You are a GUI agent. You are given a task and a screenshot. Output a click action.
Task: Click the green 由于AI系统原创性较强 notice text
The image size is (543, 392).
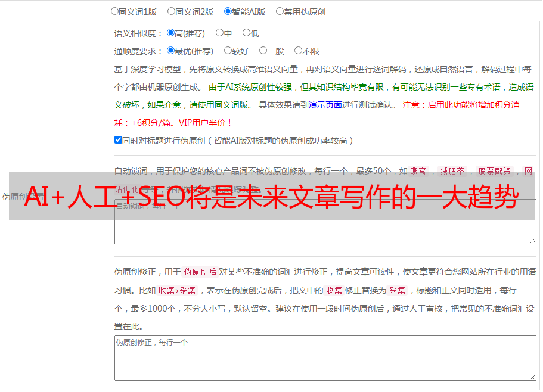324,96
